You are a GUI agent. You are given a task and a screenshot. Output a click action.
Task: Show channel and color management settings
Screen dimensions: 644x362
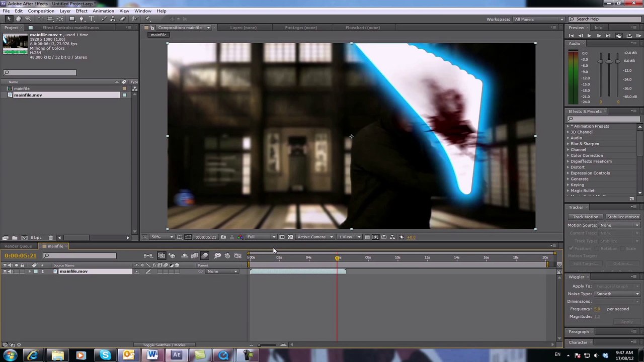coord(240,237)
